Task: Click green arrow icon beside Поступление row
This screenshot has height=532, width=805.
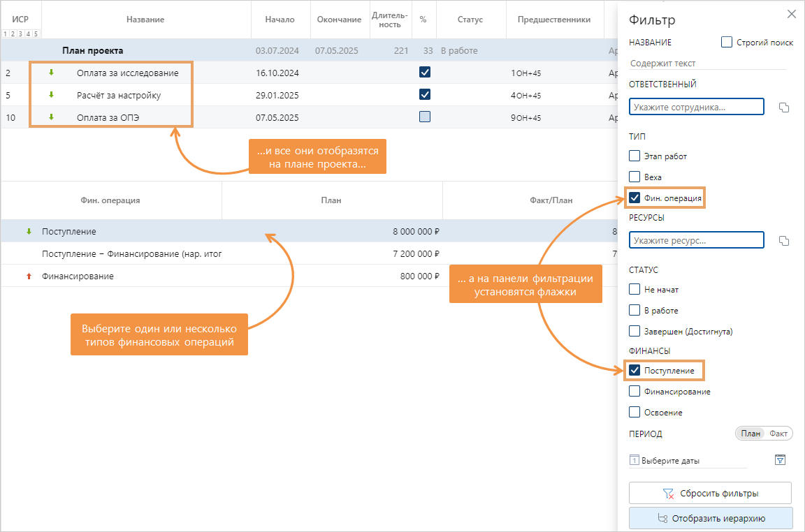Action: pyautogui.click(x=29, y=231)
